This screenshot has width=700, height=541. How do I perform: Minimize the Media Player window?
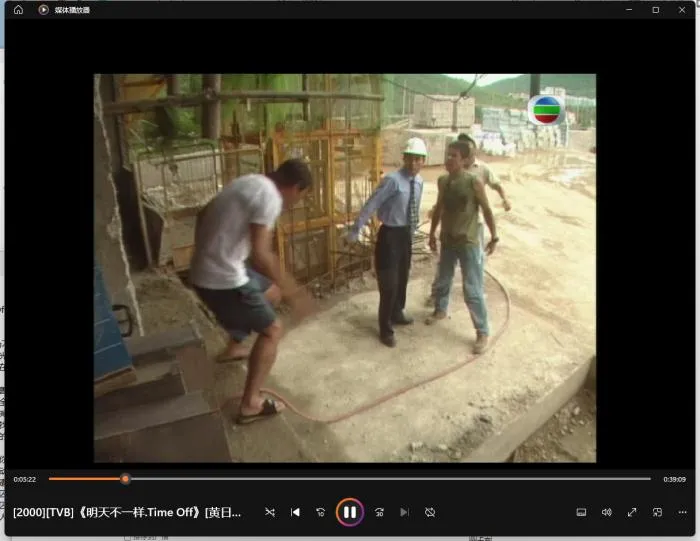pyautogui.click(x=629, y=10)
